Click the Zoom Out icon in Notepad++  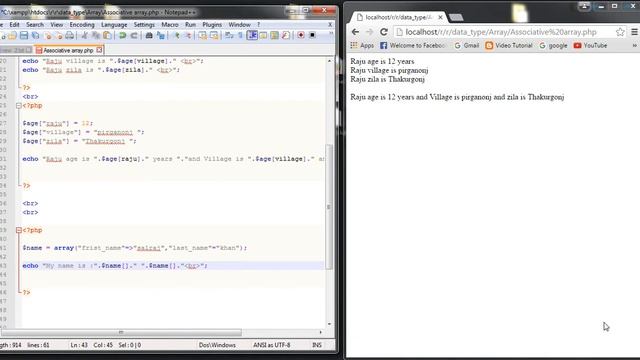[x=187, y=36]
